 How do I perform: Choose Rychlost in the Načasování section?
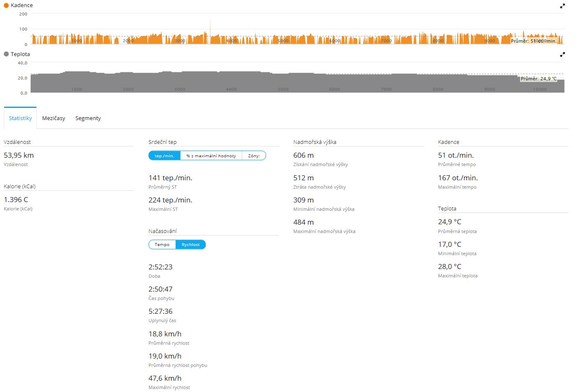(190, 245)
